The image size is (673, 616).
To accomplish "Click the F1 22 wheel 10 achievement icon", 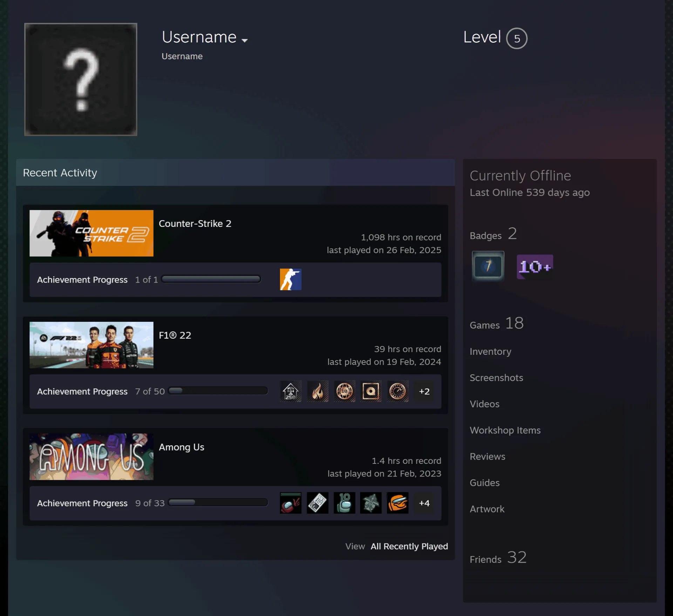I will (344, 391).
